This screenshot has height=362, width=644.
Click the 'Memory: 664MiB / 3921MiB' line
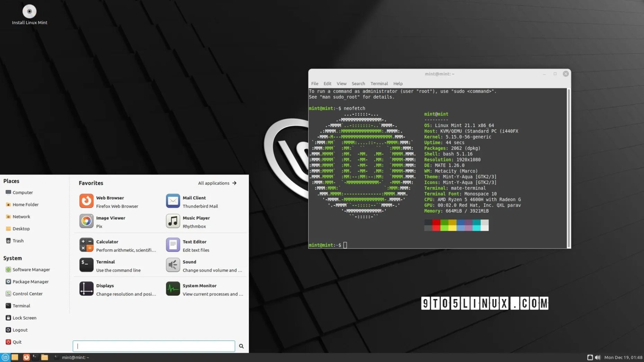tap(456, 211)
